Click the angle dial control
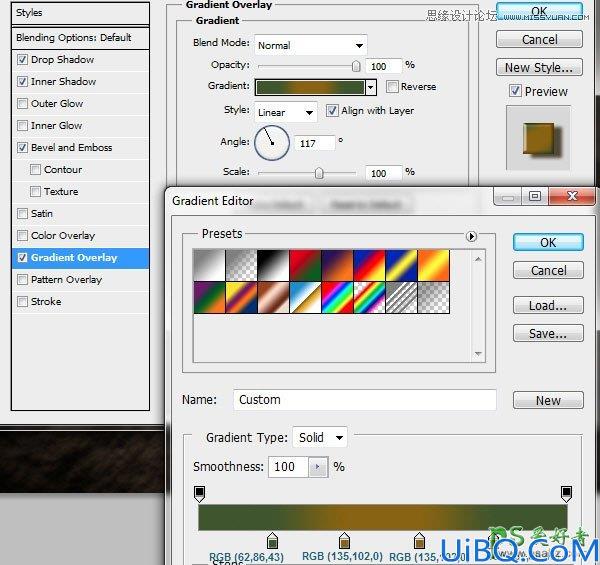Screen dimensions: 600x565 [272, 143]
